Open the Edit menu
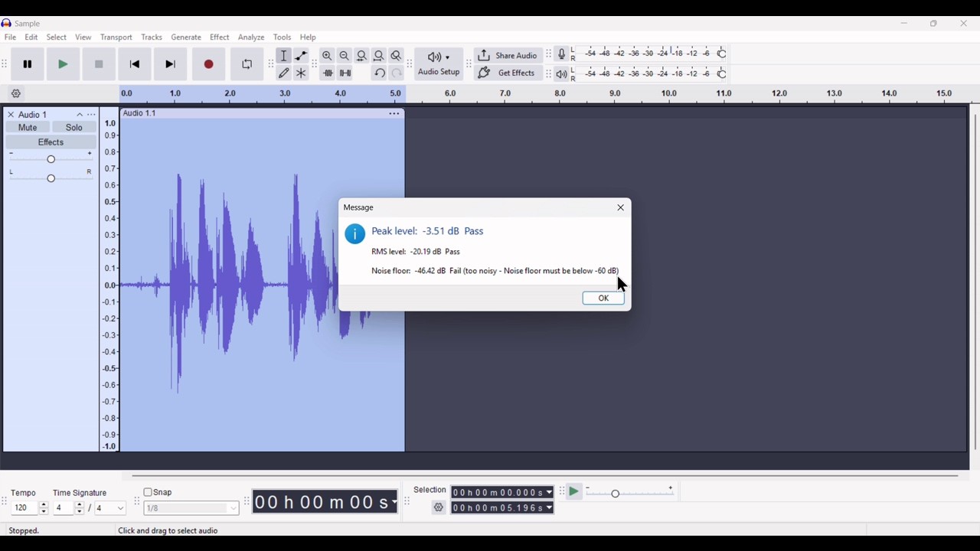 click(x=31, y=37)
